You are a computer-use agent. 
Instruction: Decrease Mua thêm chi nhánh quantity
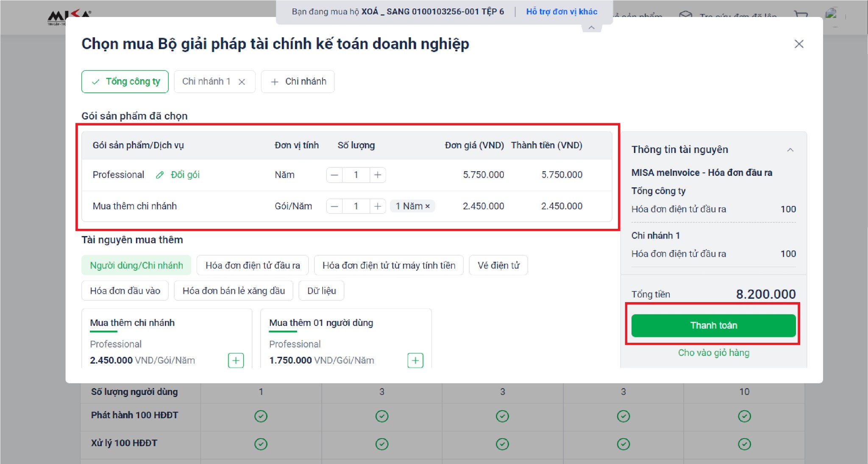334,206
